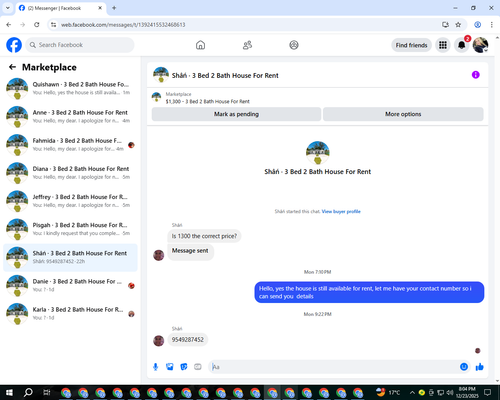
Task: Open the Windows notification center
Action: (x=488, y=393)
